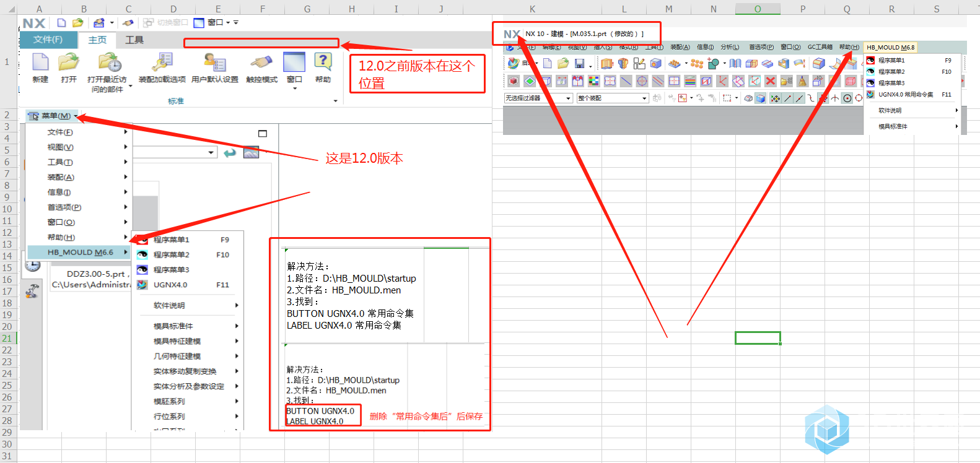Click the 标准 group label in the ribbon
Screen dimensions: 980x463
(x=176, y=101)
